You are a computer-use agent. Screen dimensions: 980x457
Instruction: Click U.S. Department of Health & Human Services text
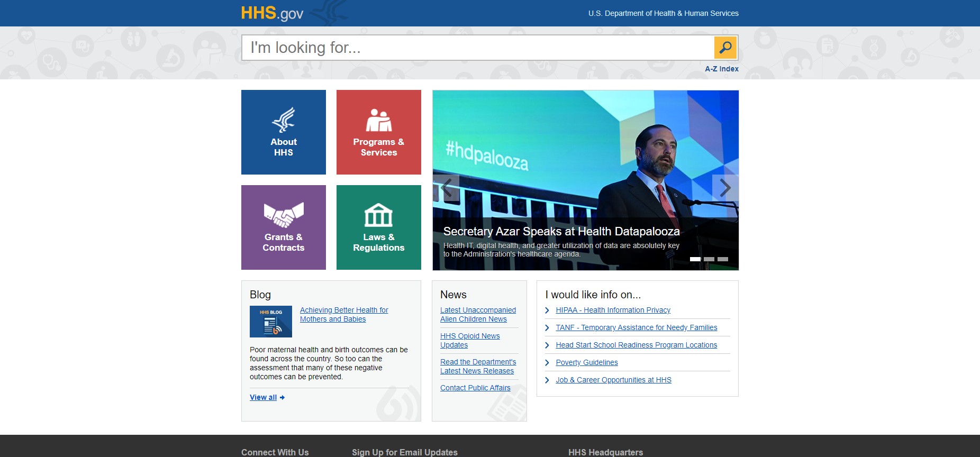coord(664,13)
